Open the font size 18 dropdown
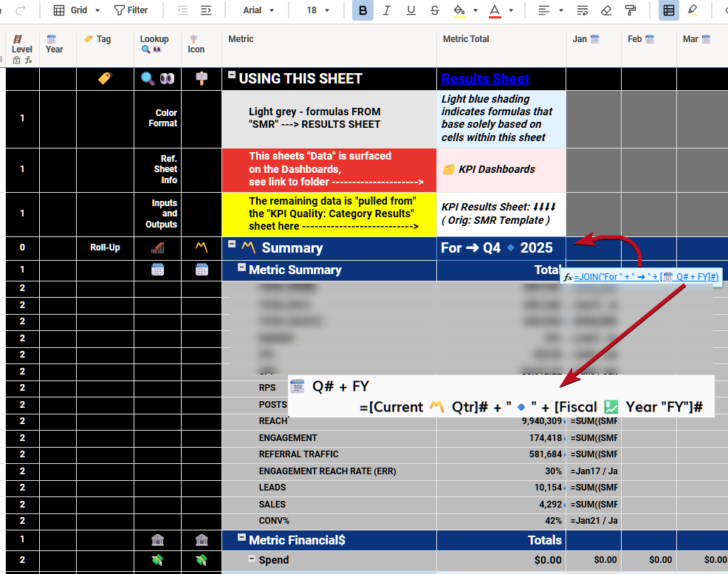Screen dimensions: 728x574 pos(318,10)
